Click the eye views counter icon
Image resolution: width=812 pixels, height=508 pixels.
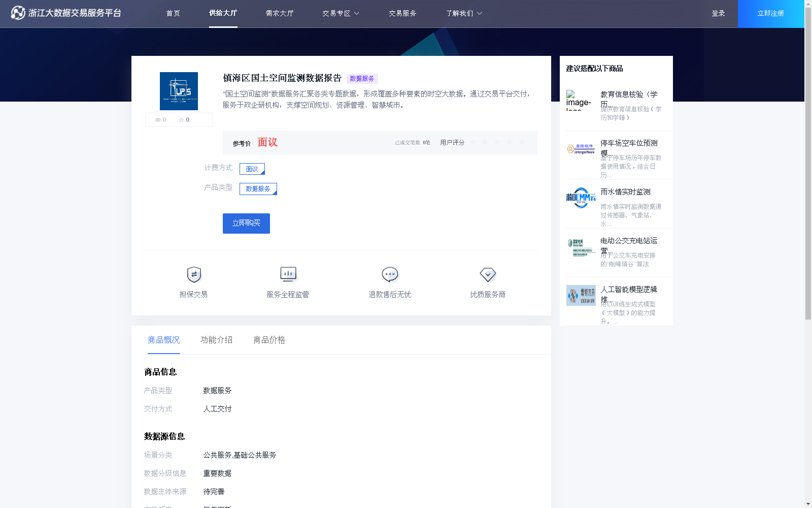pos(158,120)
